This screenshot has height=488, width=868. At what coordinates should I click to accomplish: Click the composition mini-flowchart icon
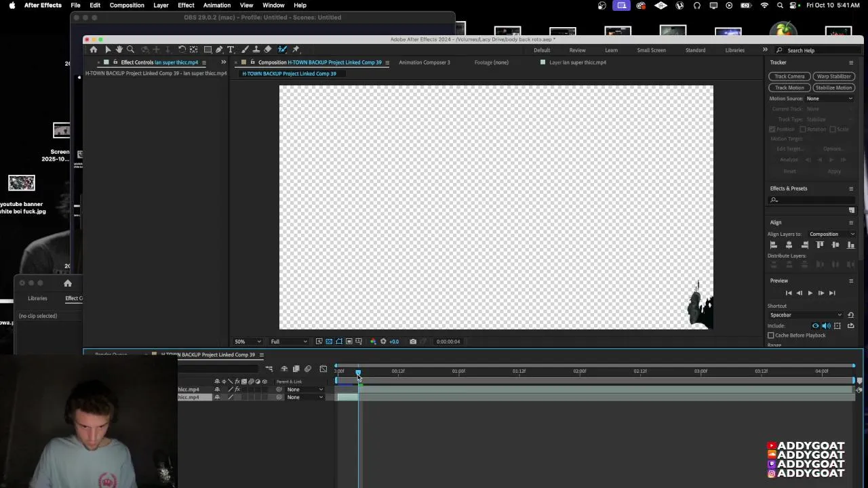[270, 369]
